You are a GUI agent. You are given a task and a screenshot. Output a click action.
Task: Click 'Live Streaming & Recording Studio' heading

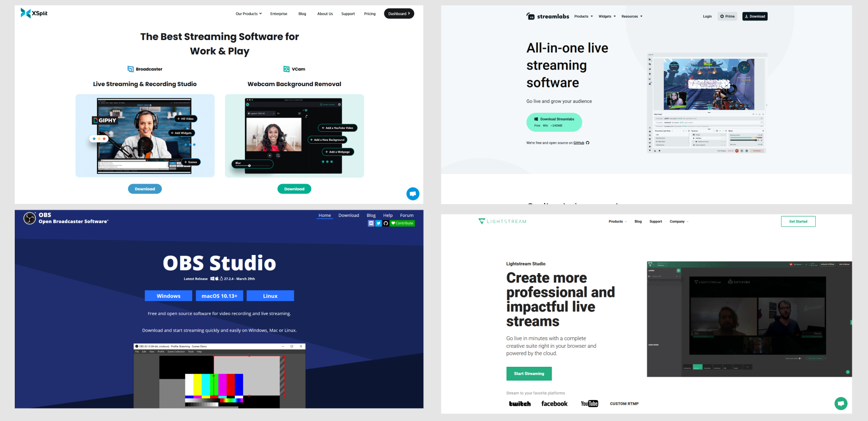(x=145, y=84)
